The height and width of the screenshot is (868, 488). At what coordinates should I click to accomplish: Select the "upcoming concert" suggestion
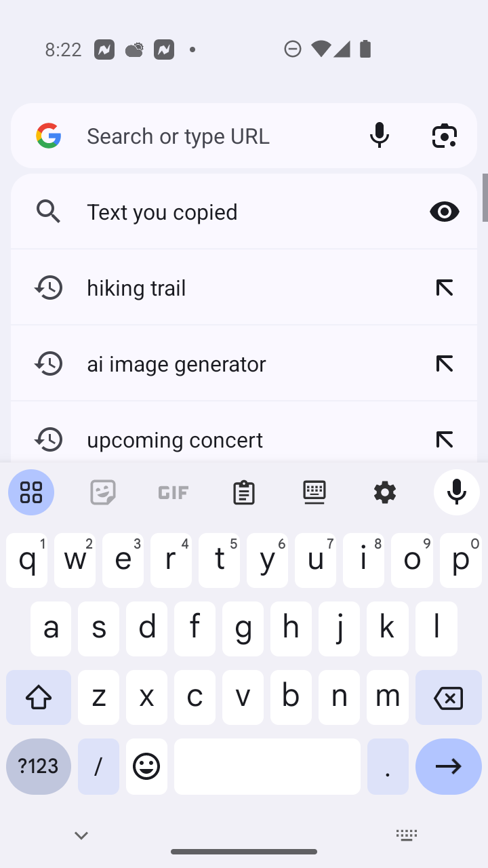(x=203, y=439)
